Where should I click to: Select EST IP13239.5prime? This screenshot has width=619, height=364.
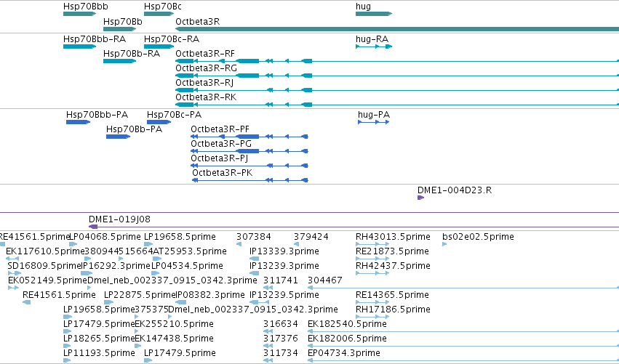pyautogui.click(x=284, y=296)
